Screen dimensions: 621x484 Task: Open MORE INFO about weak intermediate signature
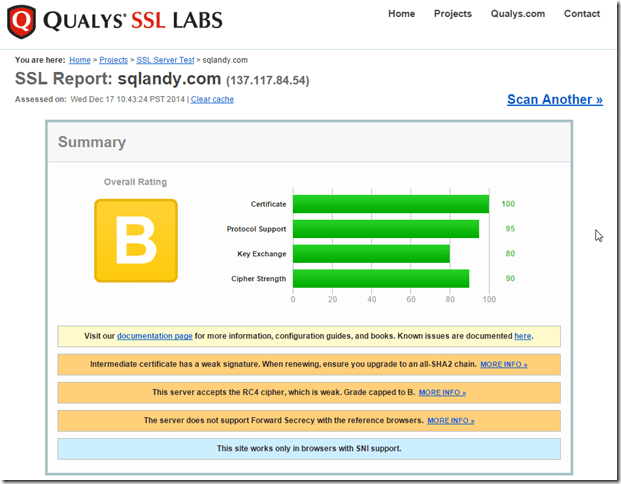[x=503, y=365]
